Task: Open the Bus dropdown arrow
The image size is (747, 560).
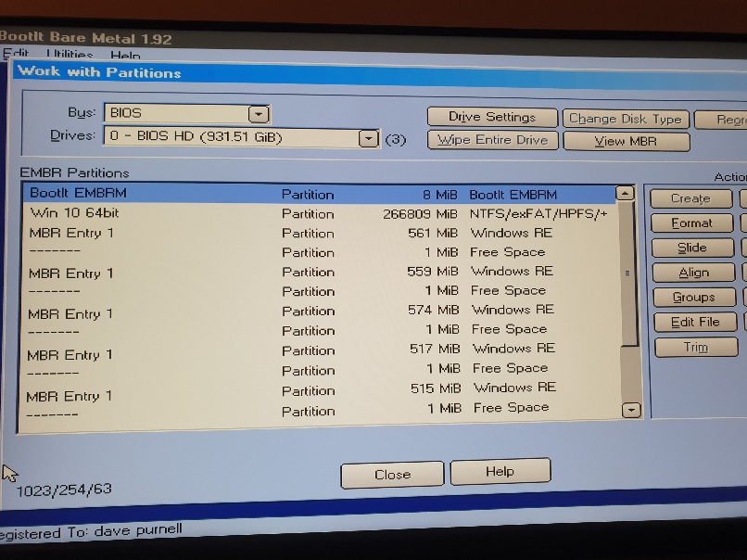Action: click(x=259, y=114)
